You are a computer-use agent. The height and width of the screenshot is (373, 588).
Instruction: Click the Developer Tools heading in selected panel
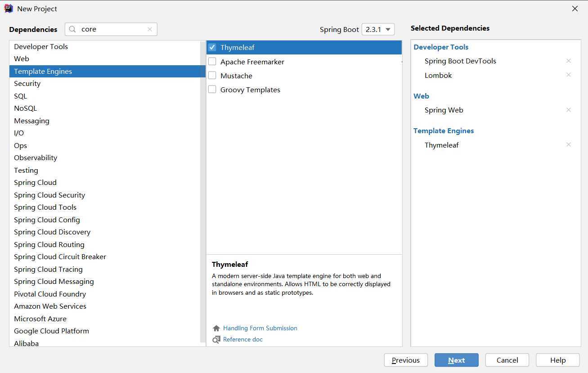(441, 47)
